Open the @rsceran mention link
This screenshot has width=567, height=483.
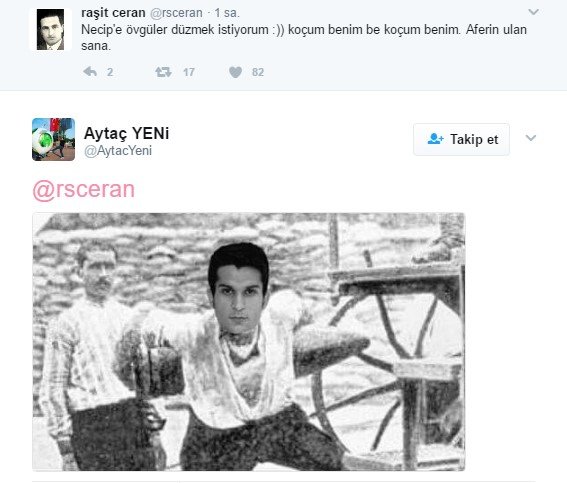84,189
